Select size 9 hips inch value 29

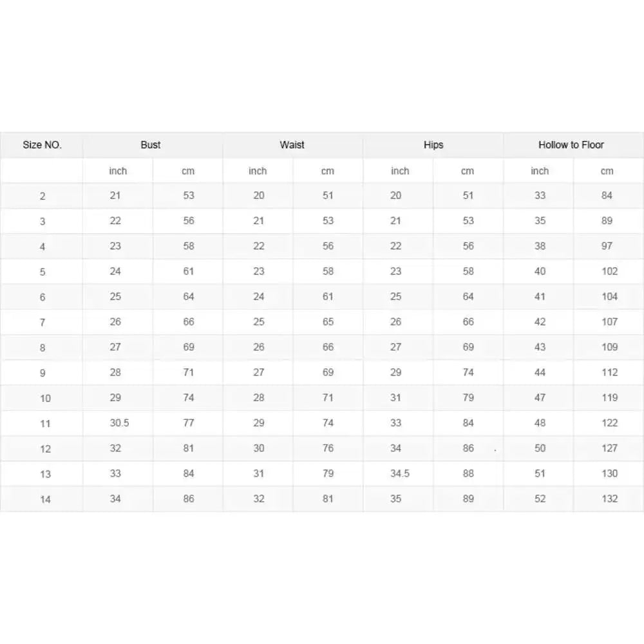coord(396,372)
